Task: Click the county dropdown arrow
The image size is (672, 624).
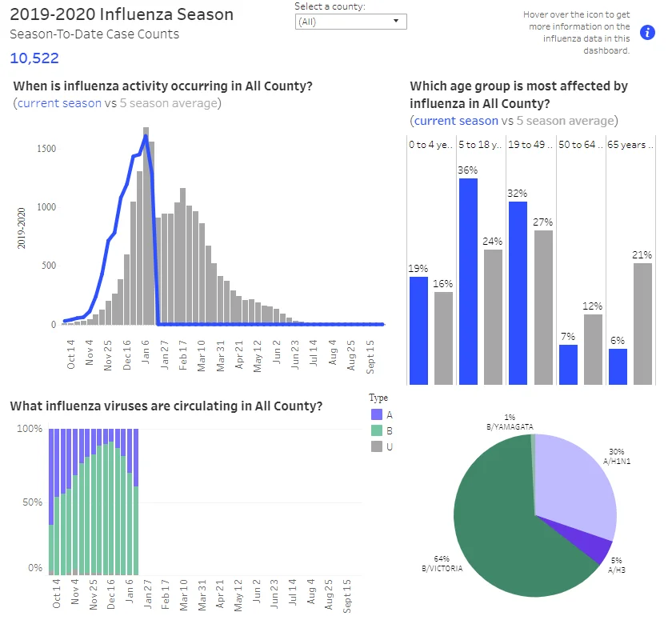Action: 396,21
